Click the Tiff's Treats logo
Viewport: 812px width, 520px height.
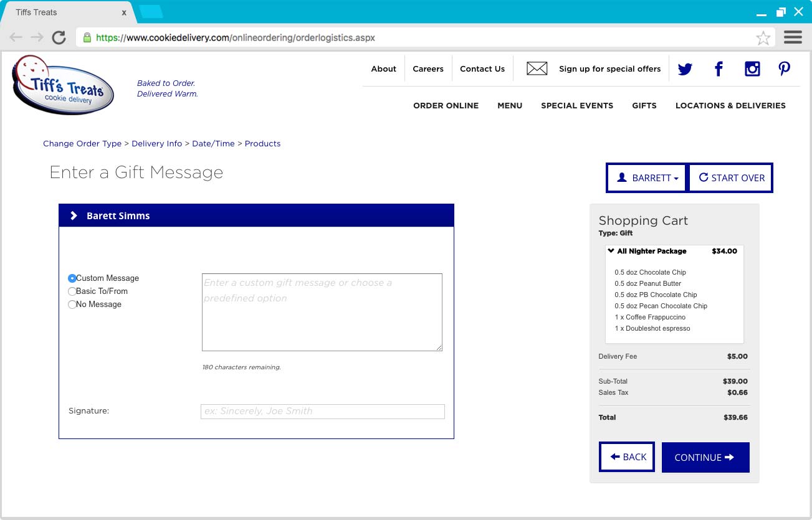63,85
